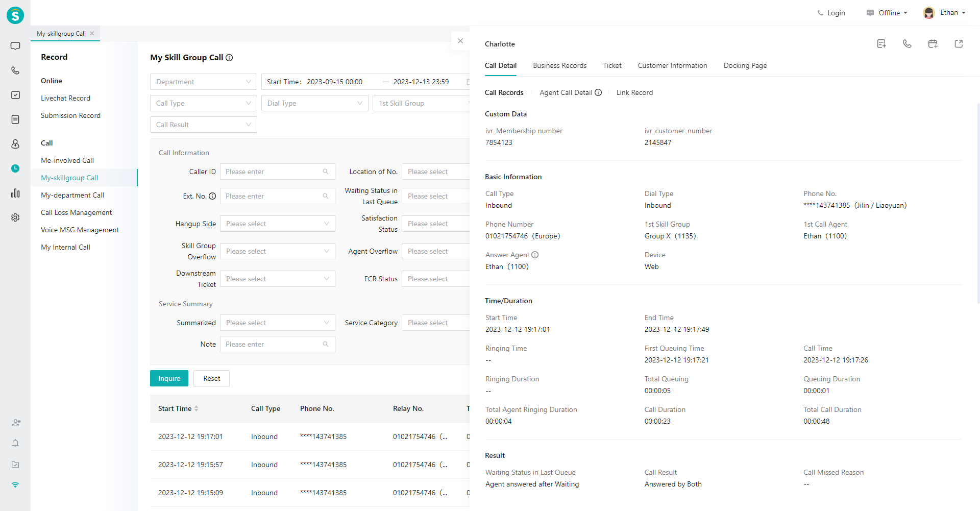Open My-department Call in the sidebar
The height and width of the screenshot is (511, 980).
(x=72, y=195)
